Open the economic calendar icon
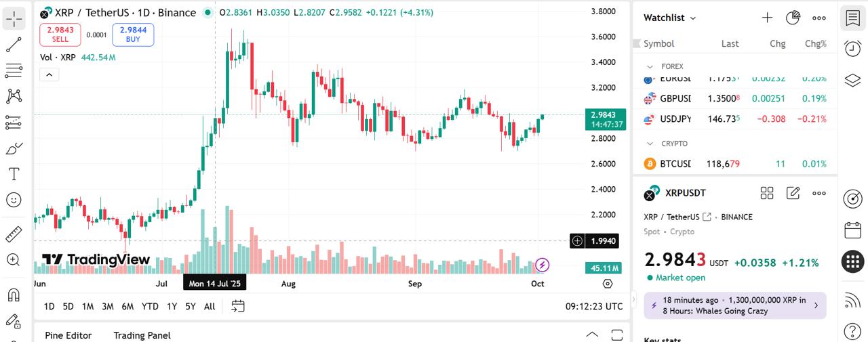This screenshot has width=868, height=342. coord(852,230)
